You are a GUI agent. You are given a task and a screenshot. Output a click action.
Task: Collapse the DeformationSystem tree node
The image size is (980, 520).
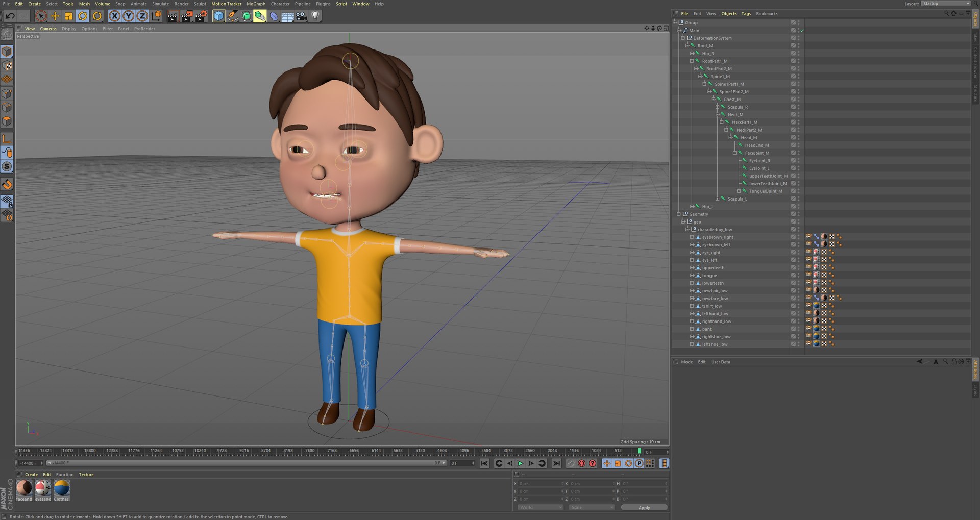coord(683,38)
